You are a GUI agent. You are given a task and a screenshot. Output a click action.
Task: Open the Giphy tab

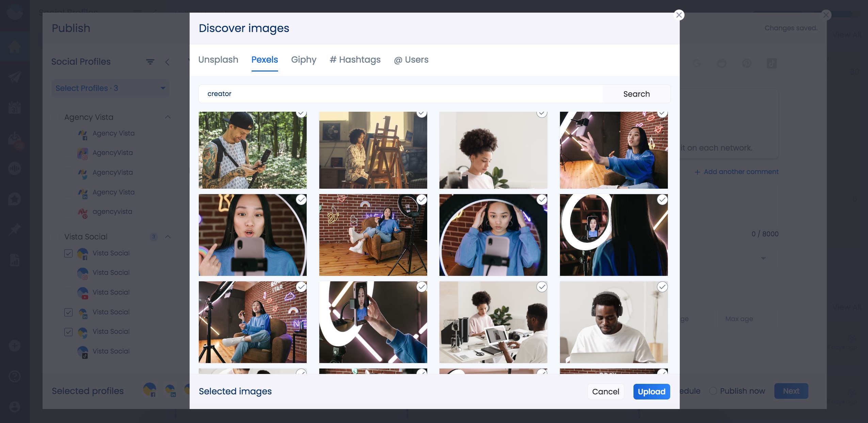(x=303, y=60)
